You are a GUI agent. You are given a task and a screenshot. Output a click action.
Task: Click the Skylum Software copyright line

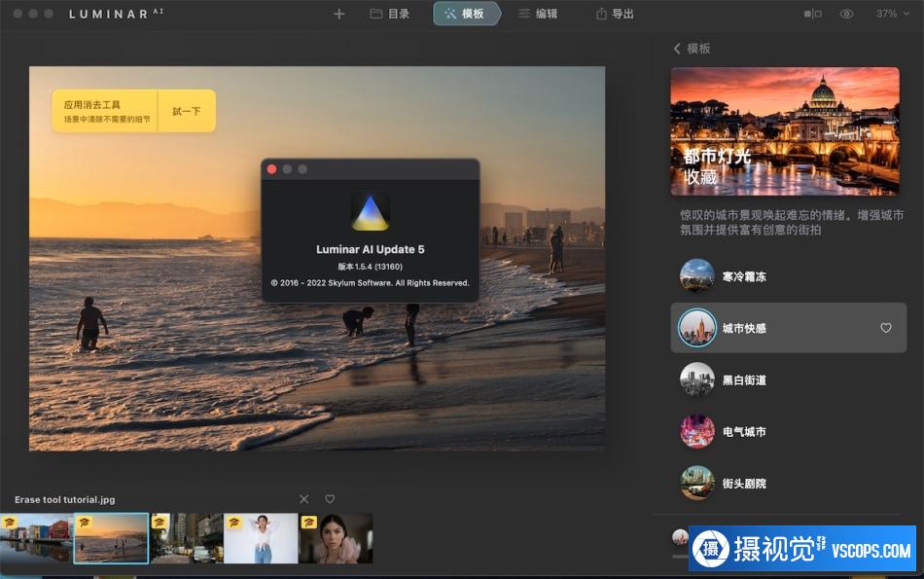(370, 283)
